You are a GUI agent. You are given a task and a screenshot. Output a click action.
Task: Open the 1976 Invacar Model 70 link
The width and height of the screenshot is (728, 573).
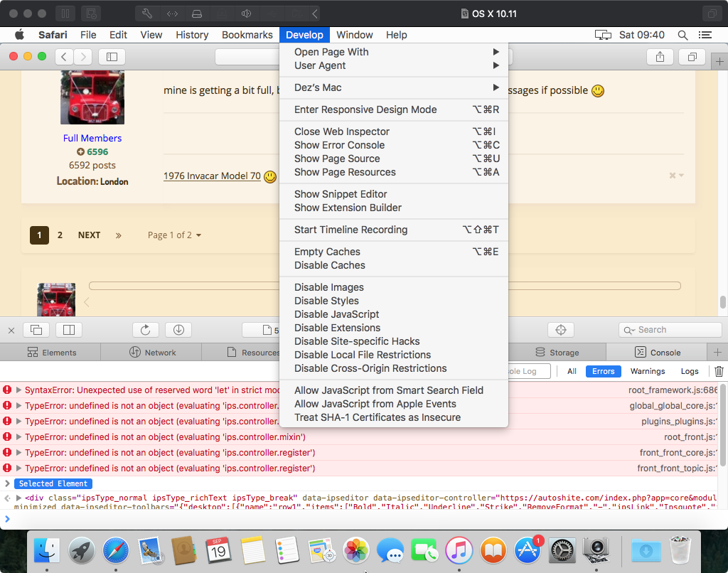click(212, 176)
